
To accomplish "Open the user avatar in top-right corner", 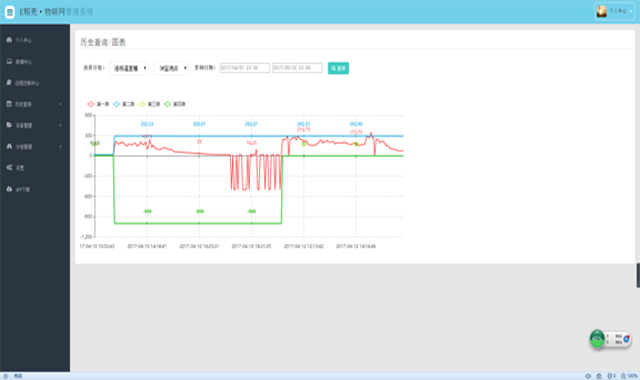I will [602, 11].
